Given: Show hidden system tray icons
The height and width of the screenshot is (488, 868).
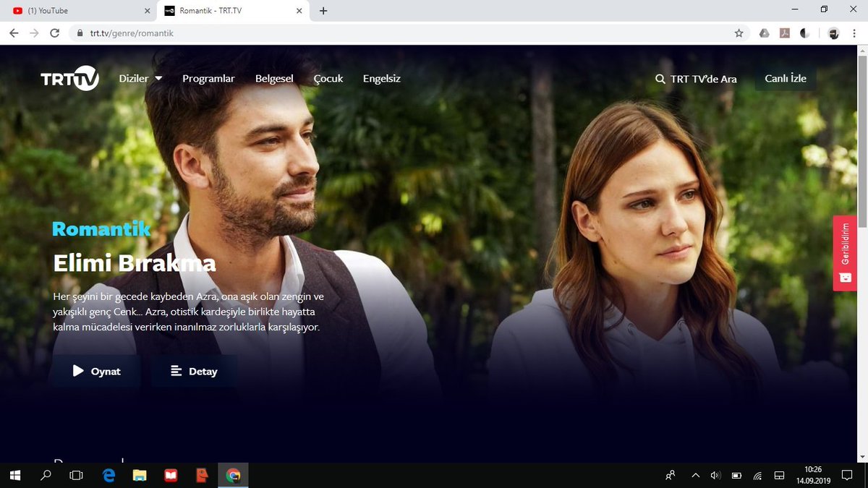Looking at the screenshot, I should [696, 475].
